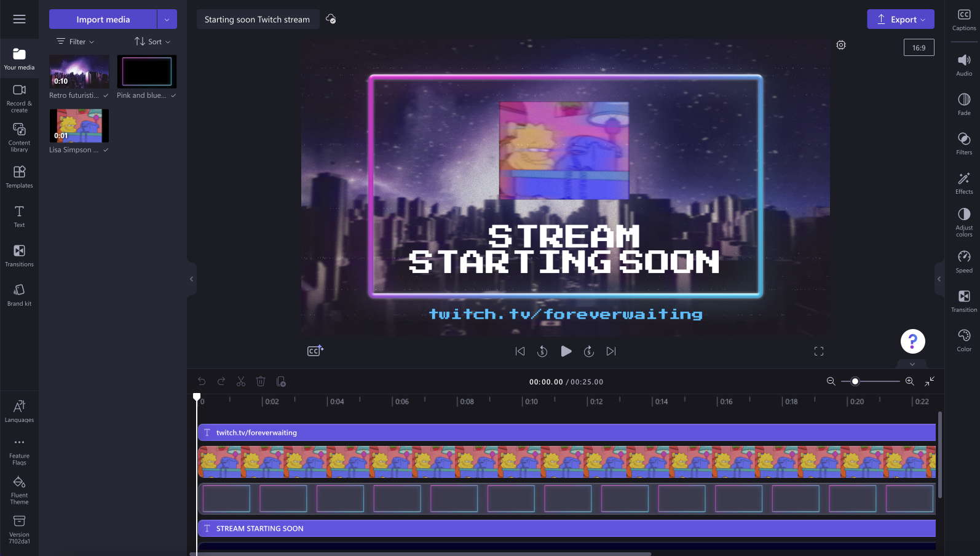
Task: Click the cloud sync status icon
Action: [x=331, y=19]
